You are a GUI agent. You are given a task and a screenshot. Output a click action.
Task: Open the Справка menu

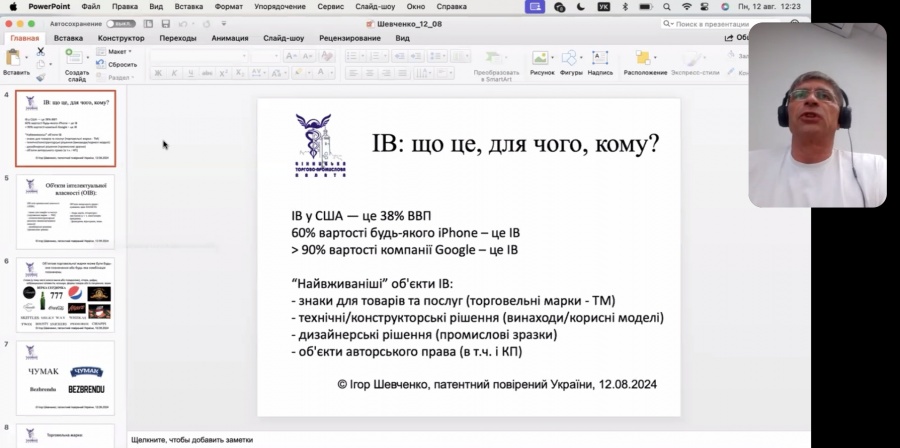click(451, 6)
